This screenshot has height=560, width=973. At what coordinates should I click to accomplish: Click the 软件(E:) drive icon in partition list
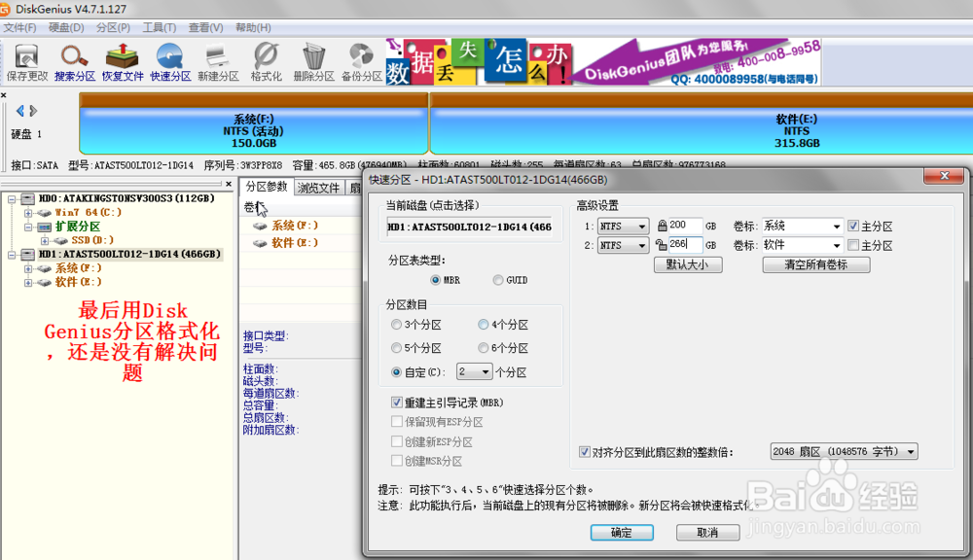[x=261, y=243]
